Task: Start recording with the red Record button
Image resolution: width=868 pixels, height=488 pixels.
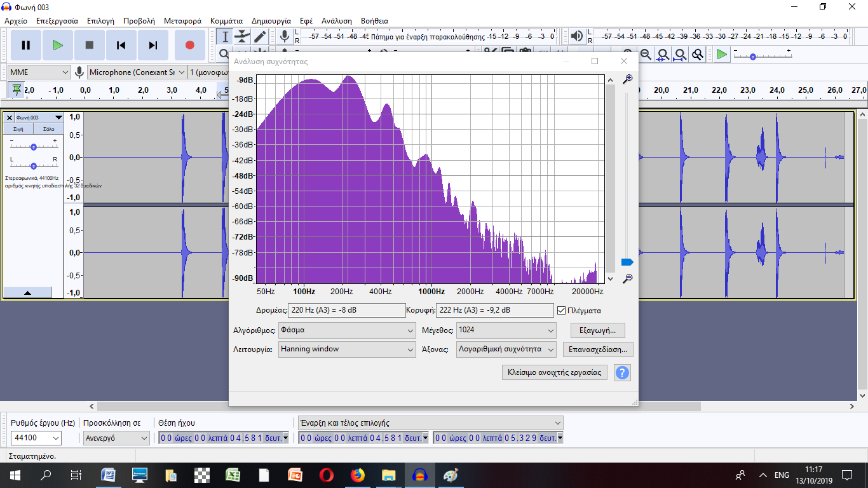Action: [x=189, y=45]
